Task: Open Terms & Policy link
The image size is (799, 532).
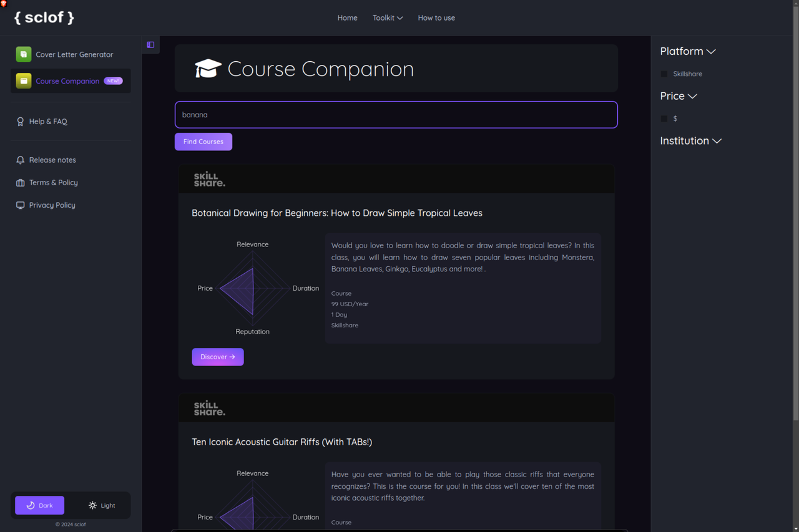Action: 53,183
